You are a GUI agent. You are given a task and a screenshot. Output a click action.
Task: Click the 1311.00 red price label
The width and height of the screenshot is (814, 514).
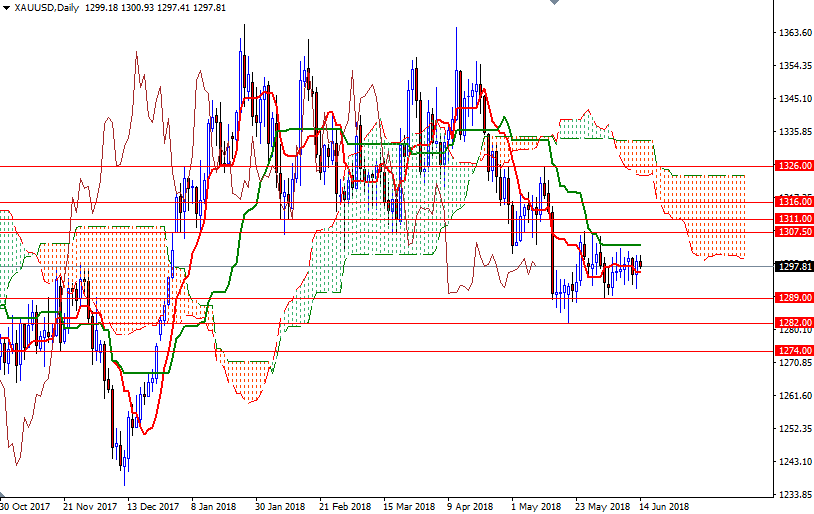(x=794, y=218)
